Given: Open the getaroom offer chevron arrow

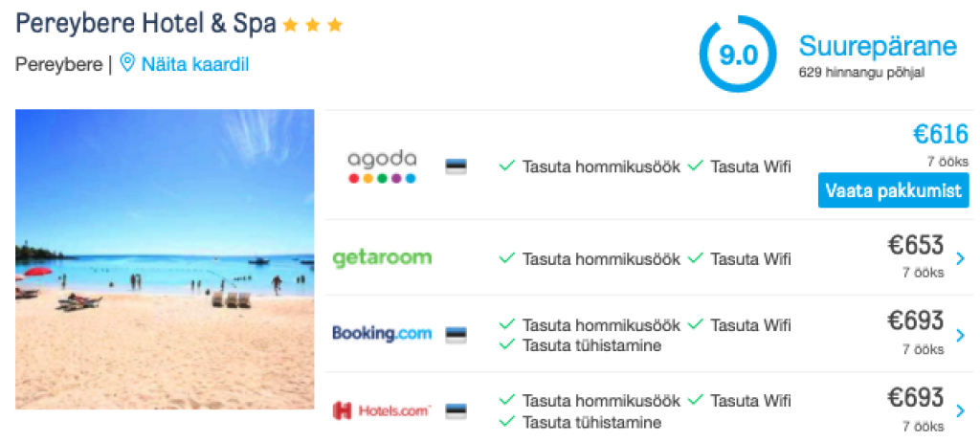Looking at the screenshot, I should tap(960, 258).
